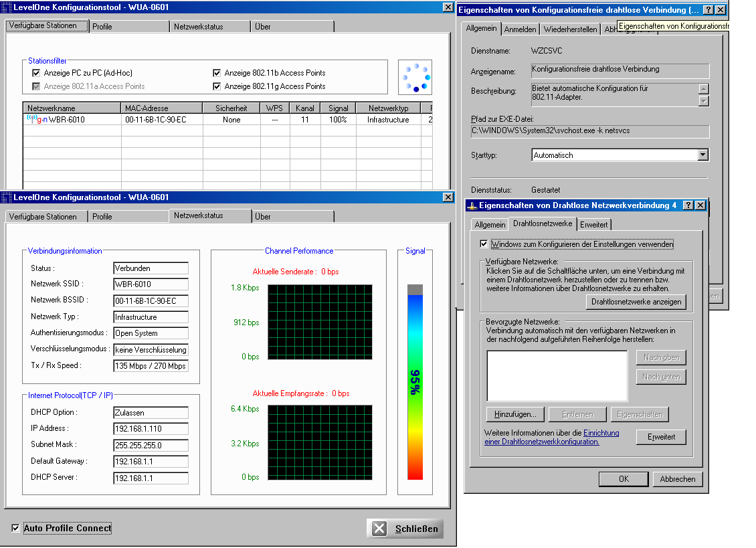This screenshot has height=548, width=756.
Task: Click the Netzwerktyp column header
Action: point(389,108)
